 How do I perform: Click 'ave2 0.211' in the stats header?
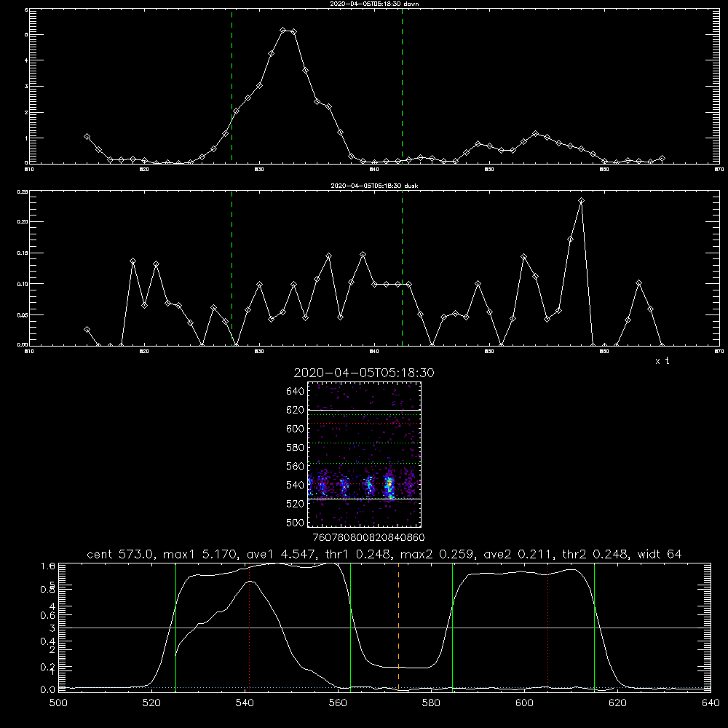click(x=518, y=554)
